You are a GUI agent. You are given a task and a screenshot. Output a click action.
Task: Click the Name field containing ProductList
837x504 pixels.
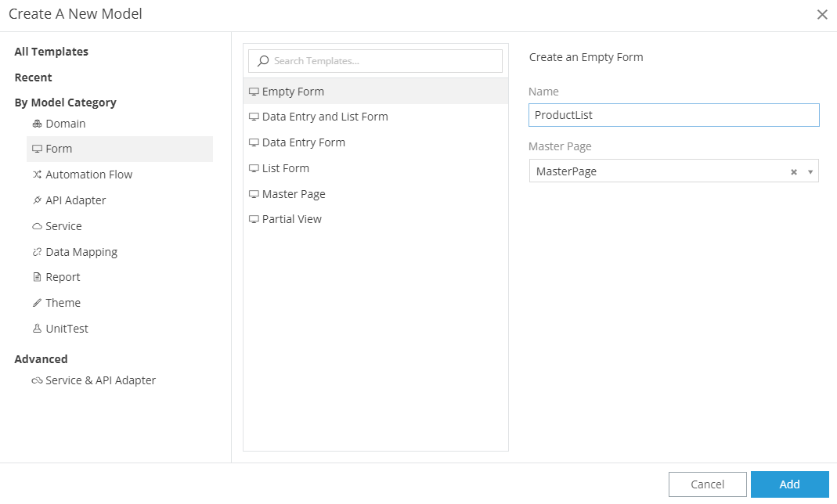[673, 115]
